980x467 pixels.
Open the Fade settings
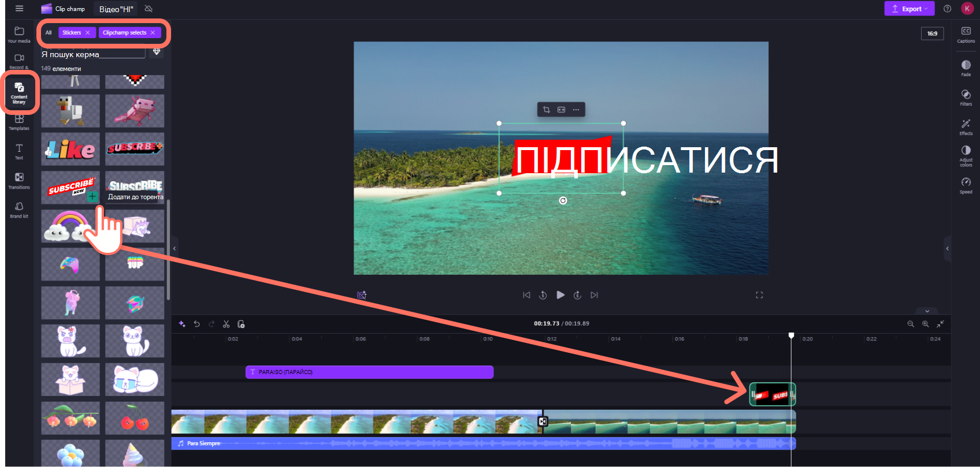(x=966, y=68)
